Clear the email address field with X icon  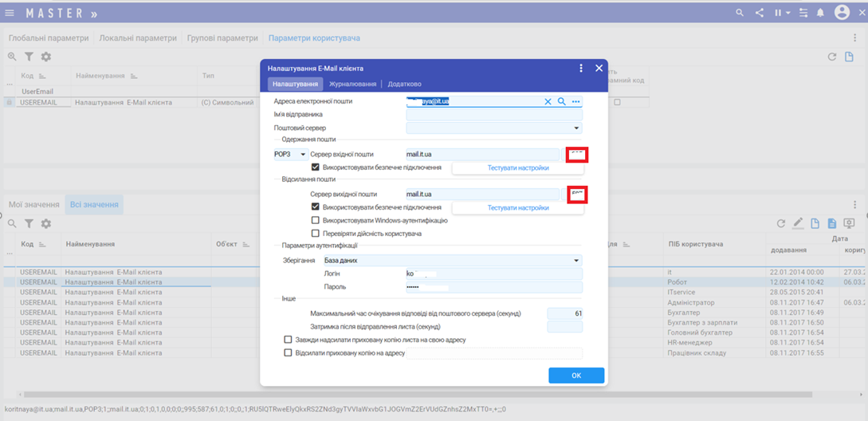click(x=548, y=102)
